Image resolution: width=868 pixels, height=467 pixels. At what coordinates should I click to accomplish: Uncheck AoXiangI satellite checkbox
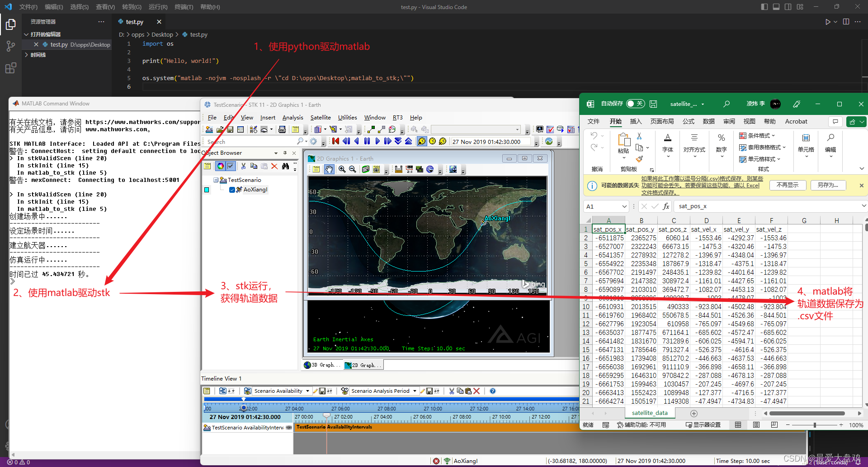click(232, 190)
